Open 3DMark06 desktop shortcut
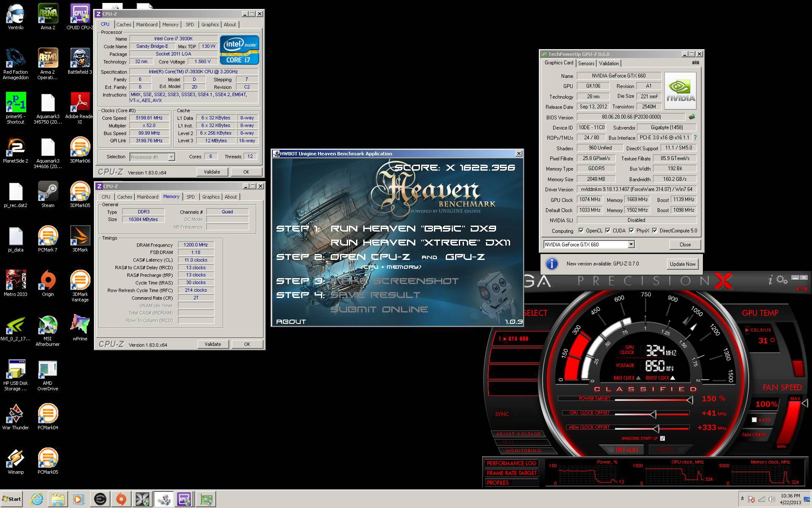 [80, 150]
